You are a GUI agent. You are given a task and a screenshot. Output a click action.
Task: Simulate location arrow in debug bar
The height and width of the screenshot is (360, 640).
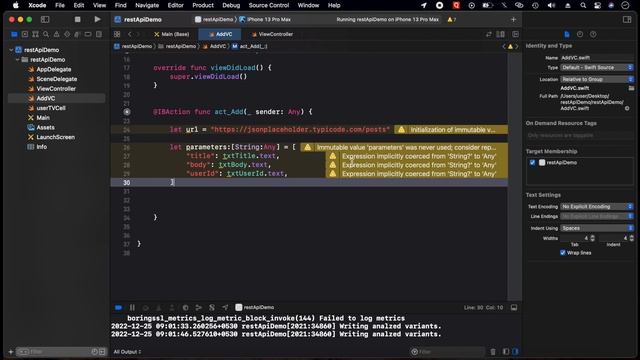pos(225,307)
